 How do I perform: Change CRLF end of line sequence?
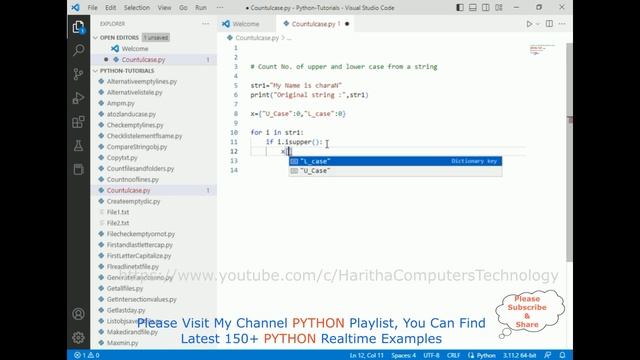pyautogui.click(x=453, y=355)
